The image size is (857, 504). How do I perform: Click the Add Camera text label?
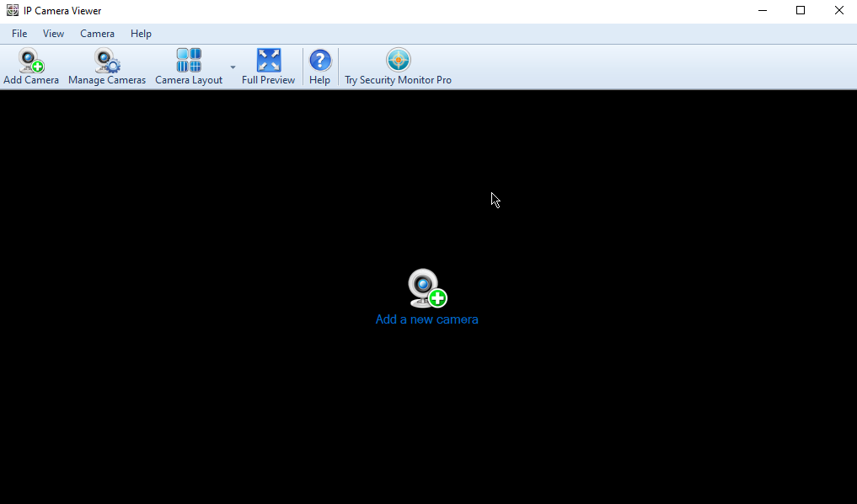(30, 79)
